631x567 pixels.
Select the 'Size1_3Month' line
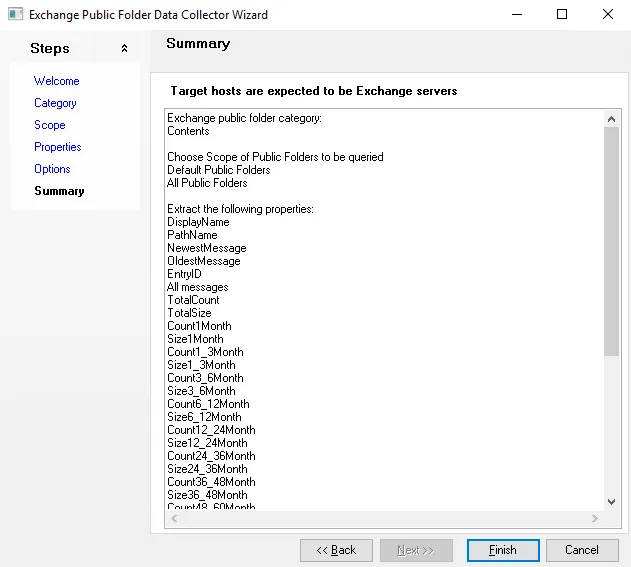(x=201, y=365)
